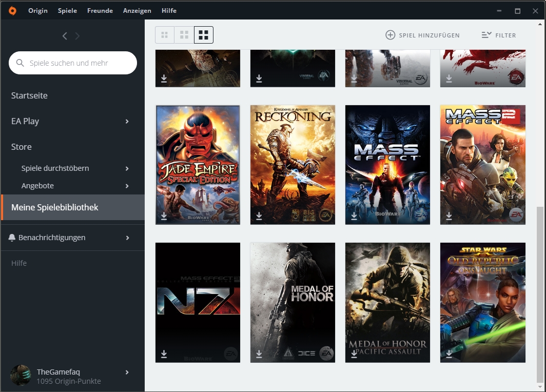Click the library vertical scrollbar thumb
The width and height of the screenshot is (546, 392).
540,294
